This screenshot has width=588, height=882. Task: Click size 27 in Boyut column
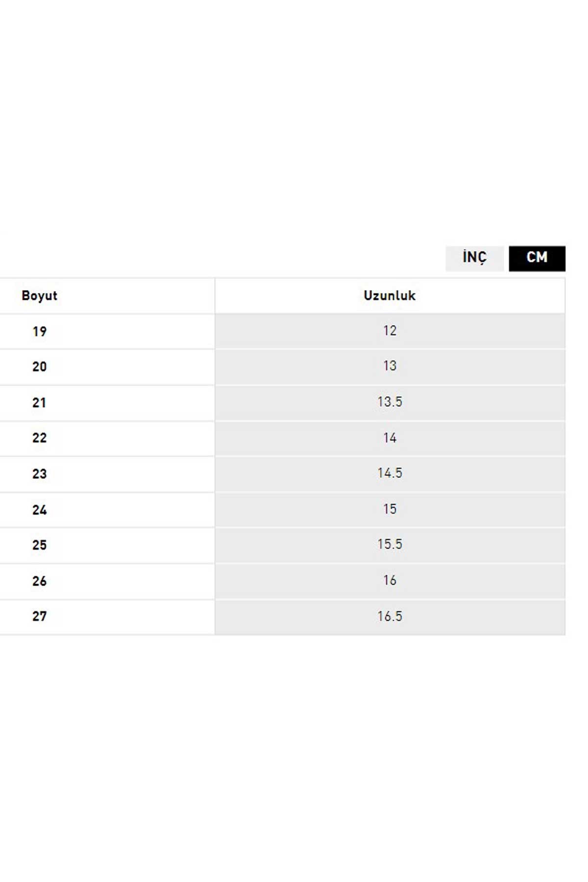[39, 616]
